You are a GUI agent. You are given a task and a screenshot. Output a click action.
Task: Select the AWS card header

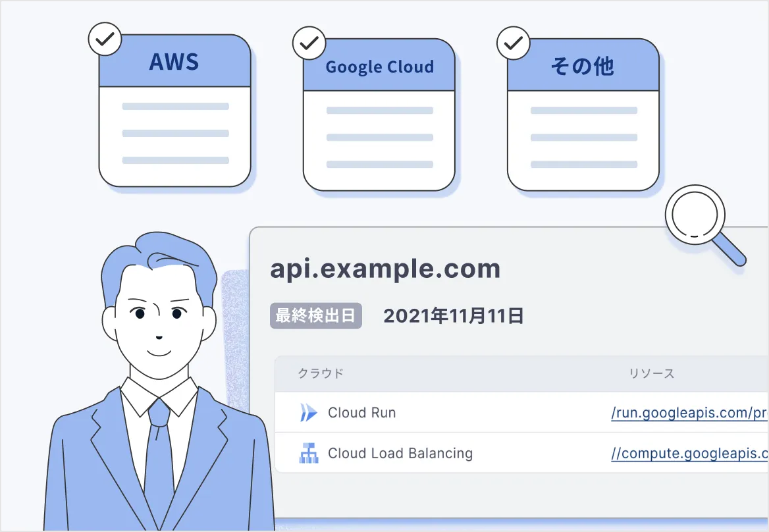tap(174, 61)
